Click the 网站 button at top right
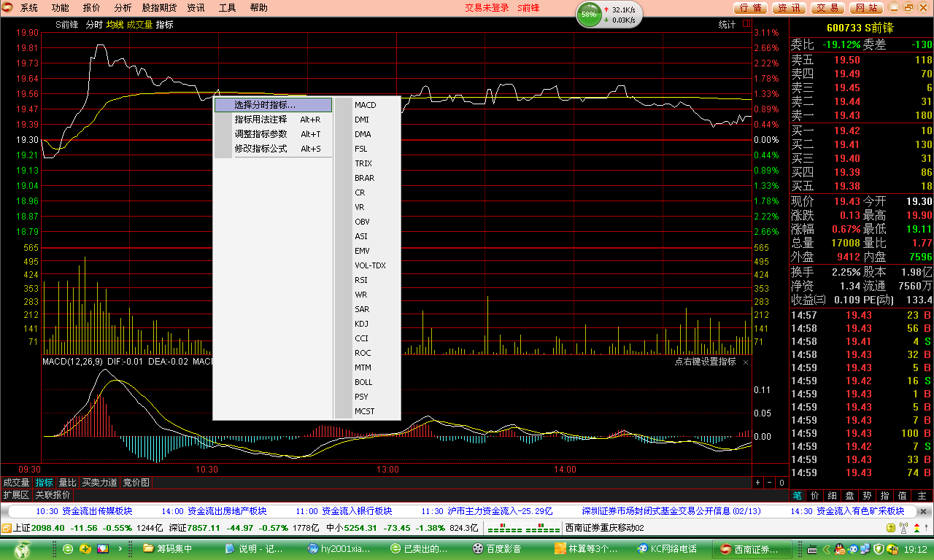Screen dimensions: 934x560 pyautogui.click(x=866, y=8)
